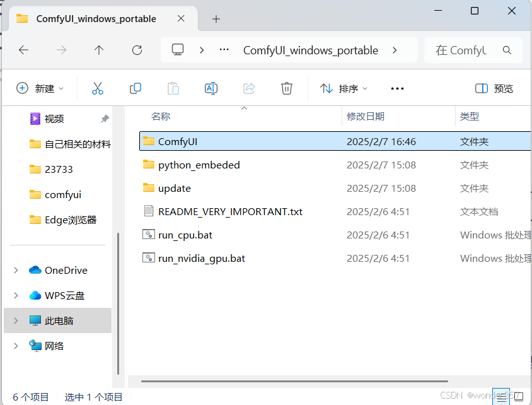Sort by the 名称 column header
The height and width of the screenshot is (405, 532).
(x=161, y=117)
